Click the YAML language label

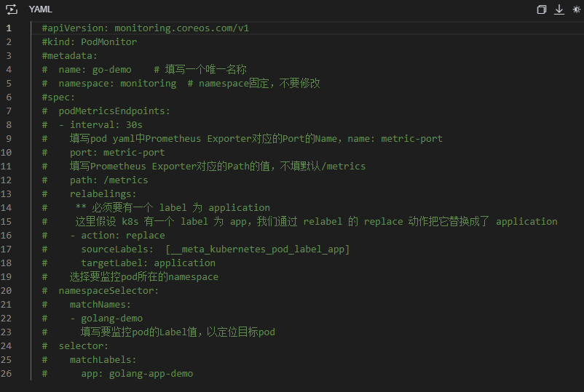pos(40,9)
